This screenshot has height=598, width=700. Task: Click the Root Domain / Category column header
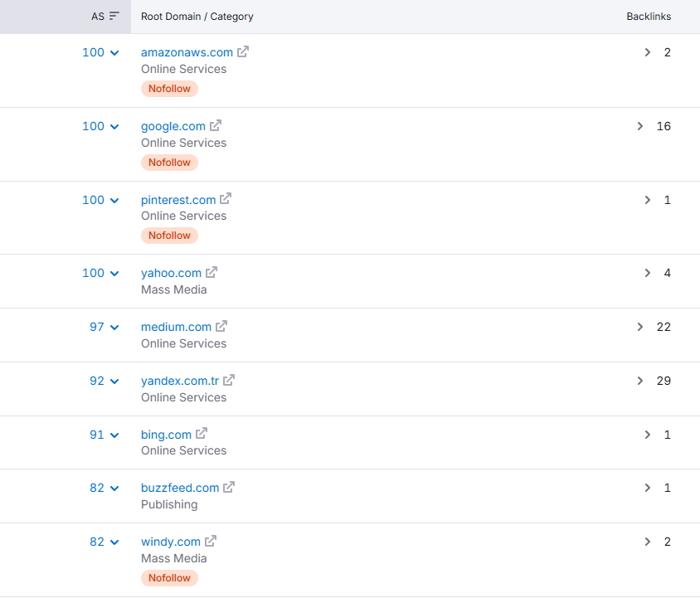(x=197, y=17)
